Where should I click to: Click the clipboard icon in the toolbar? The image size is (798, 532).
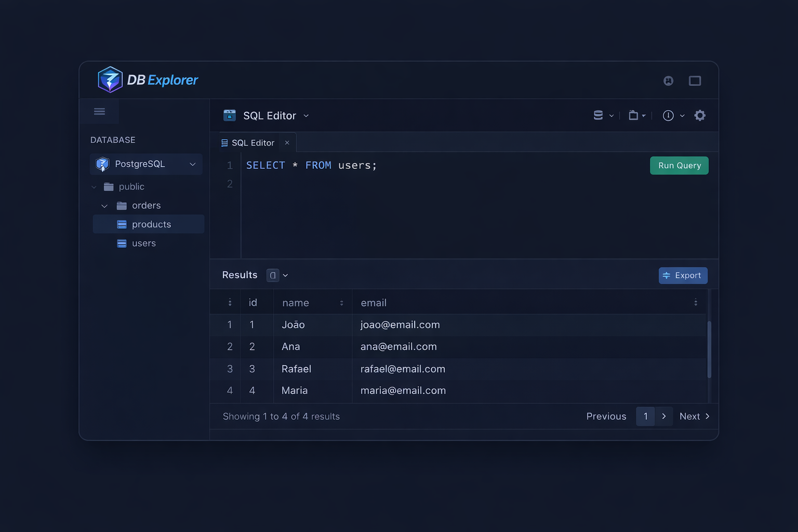634,115
